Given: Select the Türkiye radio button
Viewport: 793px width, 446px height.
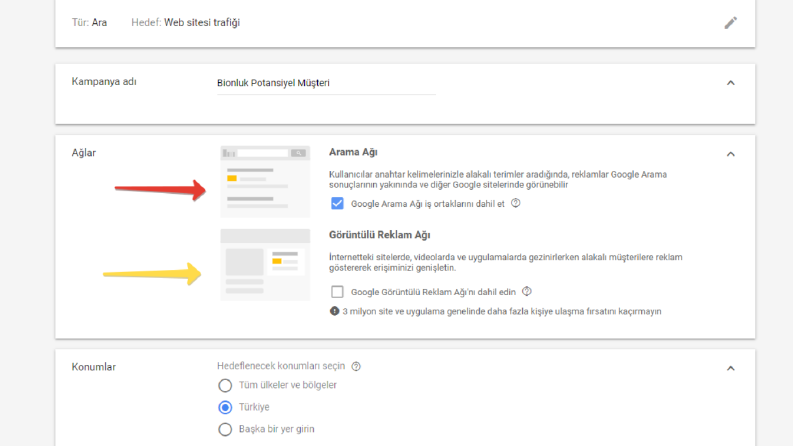Looking at the screenshot, I should coord(225,407).
